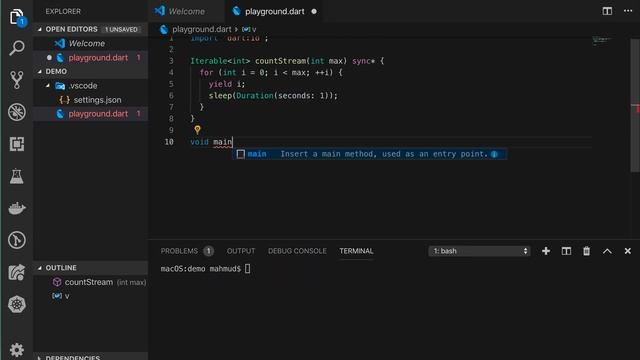The width and height of the screenshot is (640, 360).
Task: Click the code minimap
Action: point(602,40)
